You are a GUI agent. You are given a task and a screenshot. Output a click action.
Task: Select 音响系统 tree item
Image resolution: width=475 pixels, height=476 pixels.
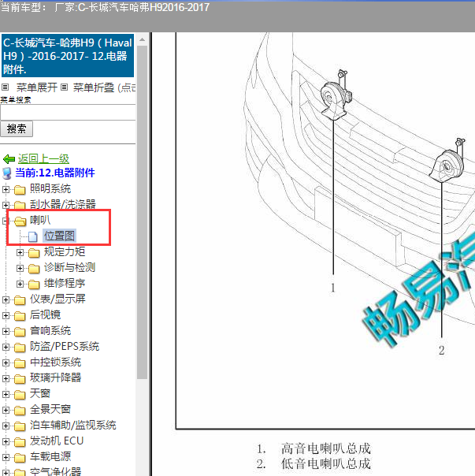pyautogui.click(x=50, y=330)
